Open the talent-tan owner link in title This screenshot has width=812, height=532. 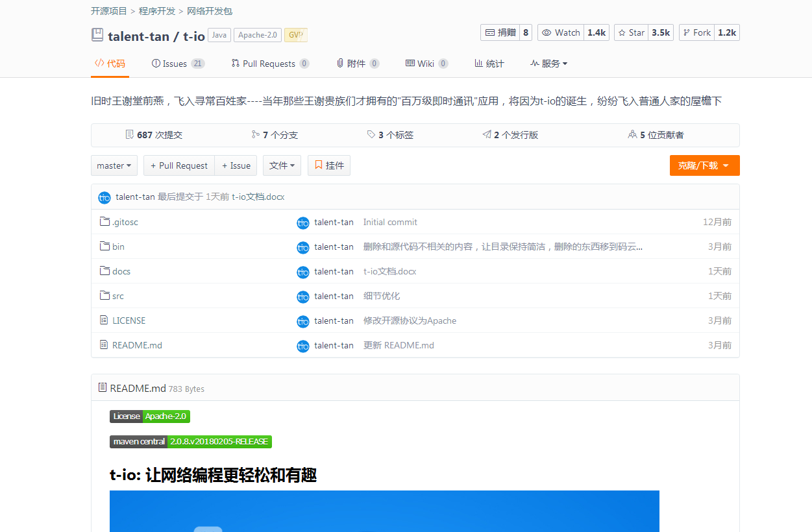pyautogui.click(x=138, y=36)
